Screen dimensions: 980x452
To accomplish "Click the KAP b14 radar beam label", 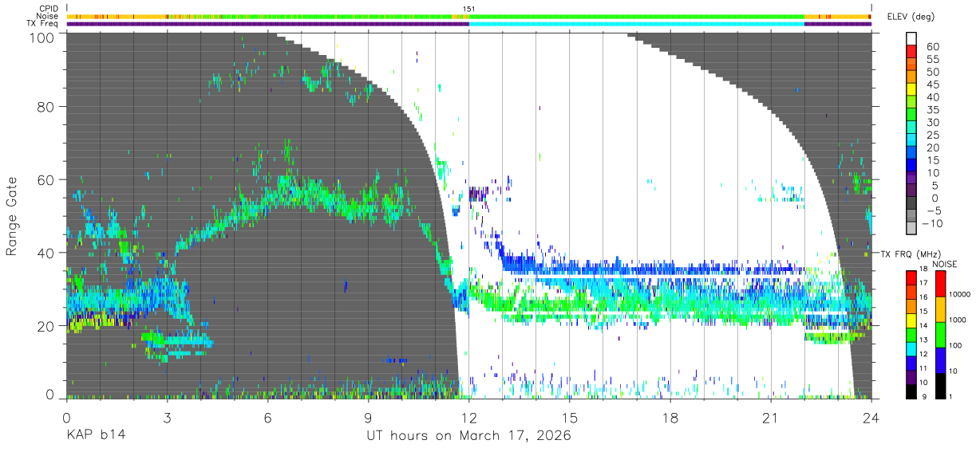I will (x=96, y=435).
